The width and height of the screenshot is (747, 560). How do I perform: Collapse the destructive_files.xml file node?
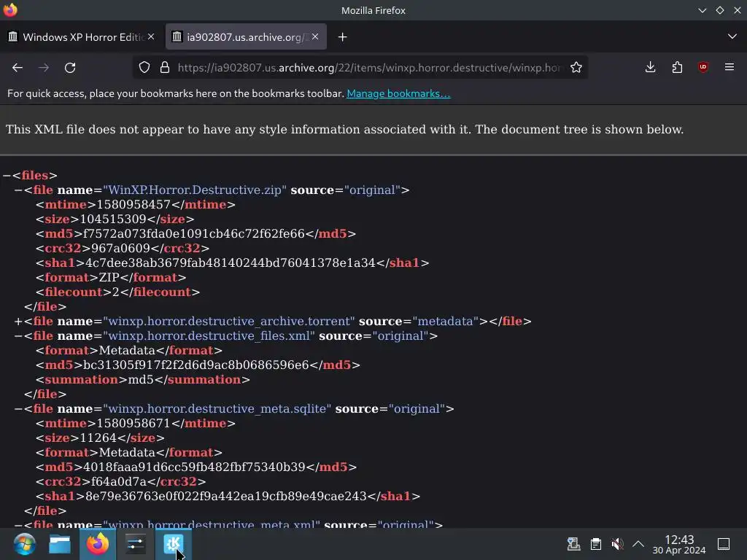point(18,335)
